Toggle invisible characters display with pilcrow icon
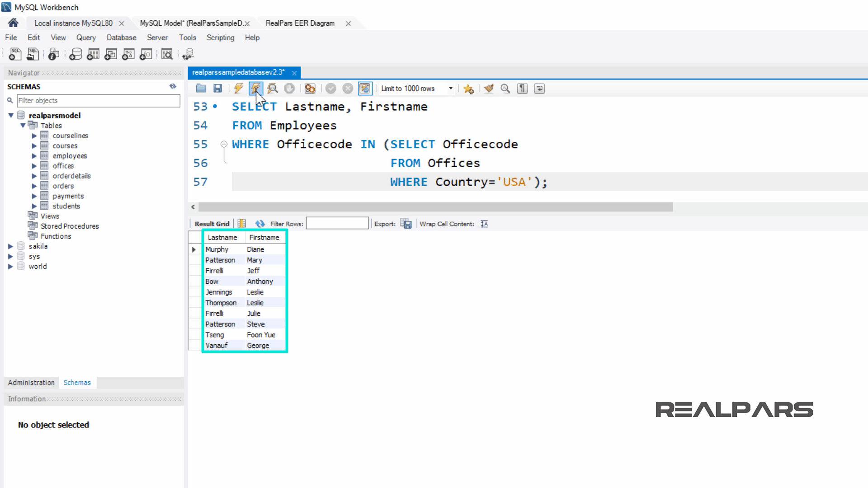The image size is (868, 488). (x=522, y=89)
